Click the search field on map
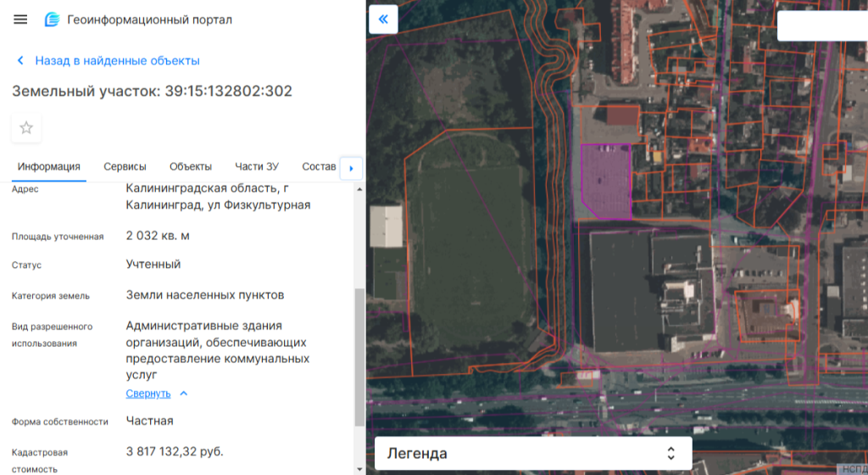Image resolution: width=868 pixels, height=475 pixels. tap(822, 25)
